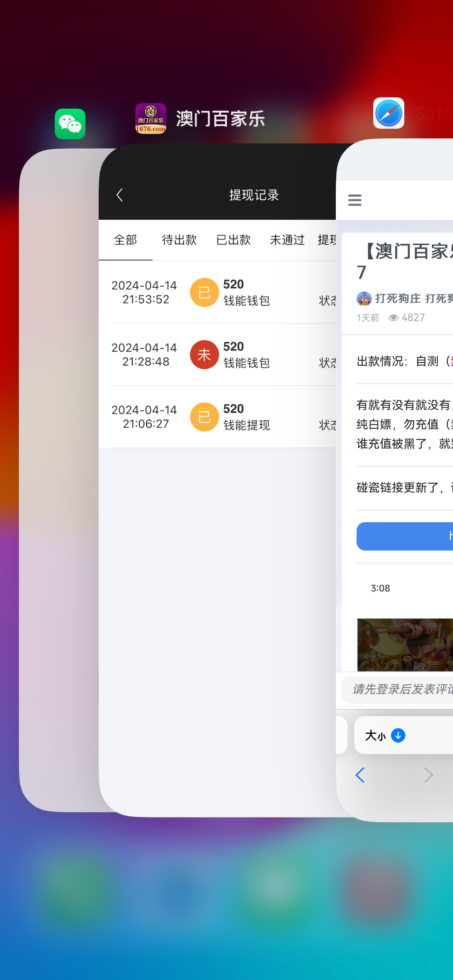This screenshot has width=453, height=980.
Task: Select the 全部 tab
Action: [x=125, y=240]
